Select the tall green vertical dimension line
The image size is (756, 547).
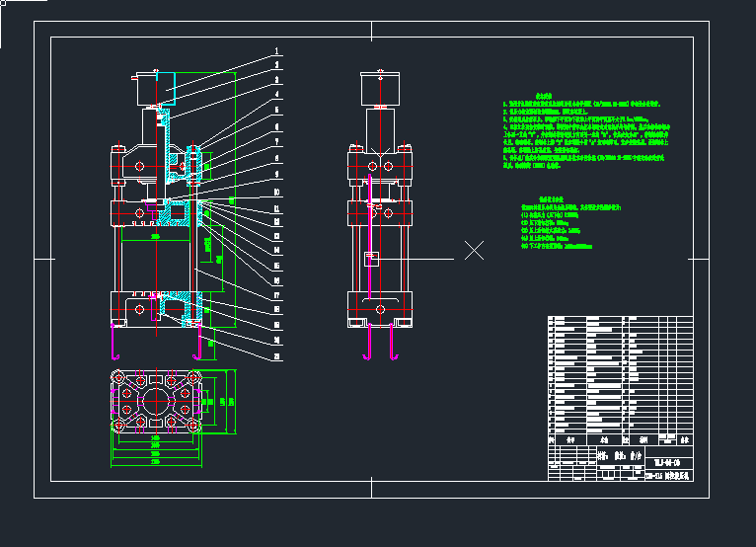235,197
